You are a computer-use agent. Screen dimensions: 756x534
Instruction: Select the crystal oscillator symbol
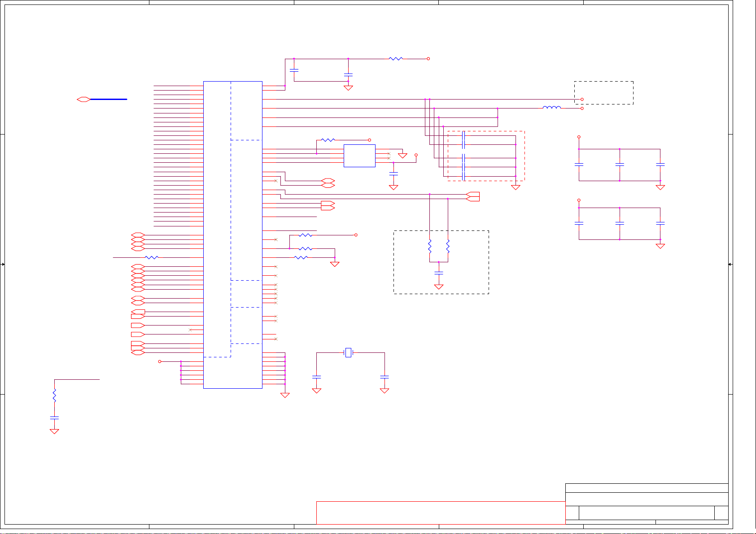point(348,353)
